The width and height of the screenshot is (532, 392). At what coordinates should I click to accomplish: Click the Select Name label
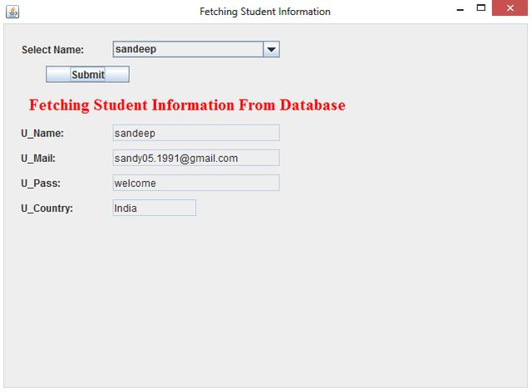point(52,50)
